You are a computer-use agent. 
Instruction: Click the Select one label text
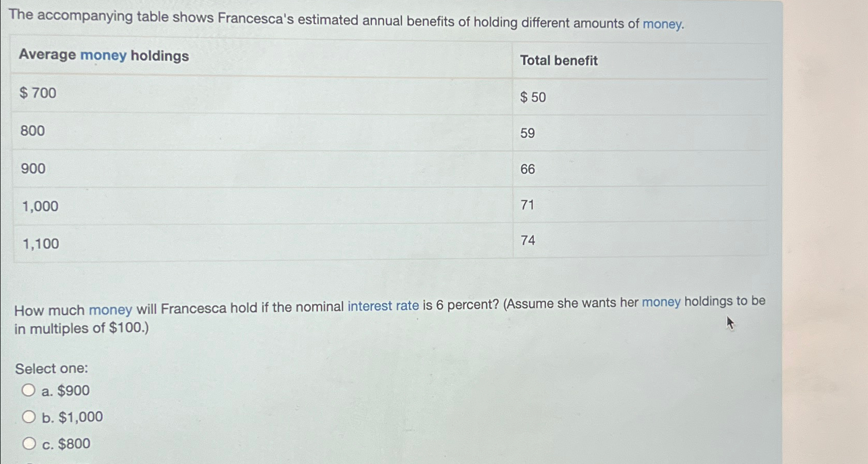[x=52, y=368]
